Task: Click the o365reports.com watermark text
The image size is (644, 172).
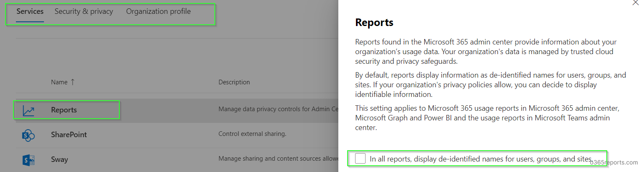Action: point(614,163)
